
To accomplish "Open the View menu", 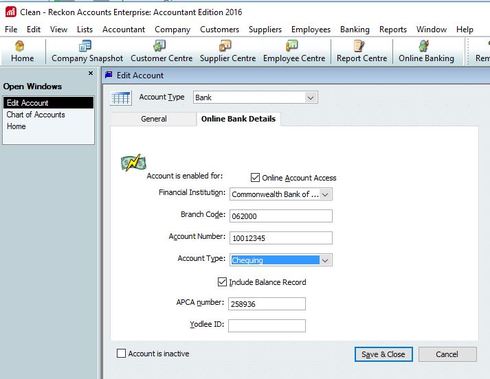I will [59, 29].
